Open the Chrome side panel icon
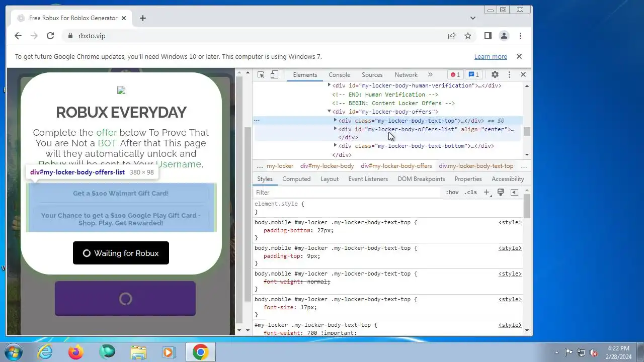644x362 pixels. [488, 36]
